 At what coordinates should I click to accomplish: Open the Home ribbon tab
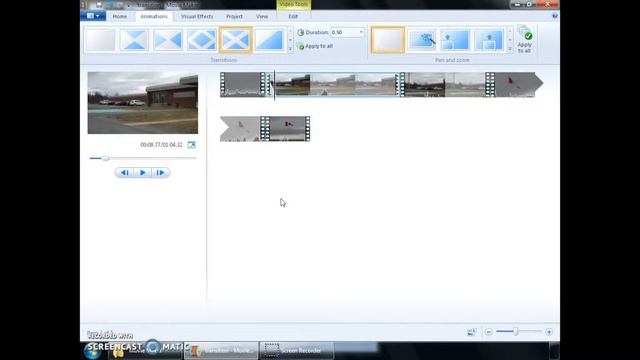[x=120, y=16]
